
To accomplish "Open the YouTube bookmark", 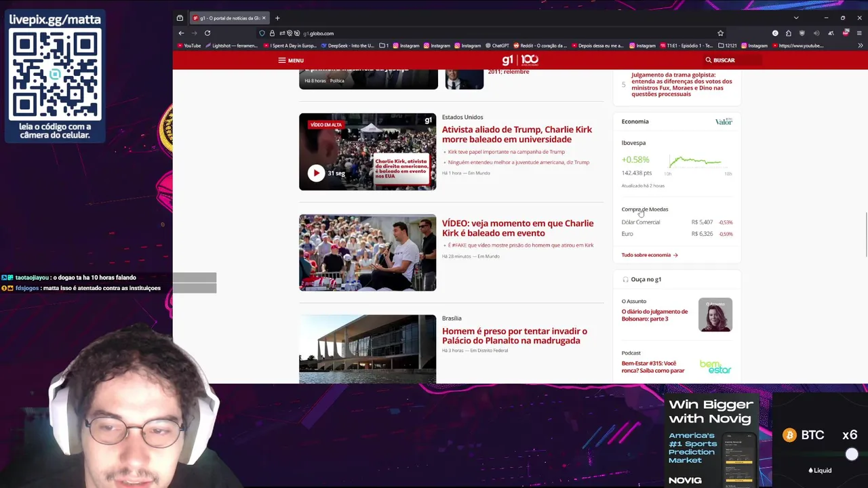I will (189, 46).
